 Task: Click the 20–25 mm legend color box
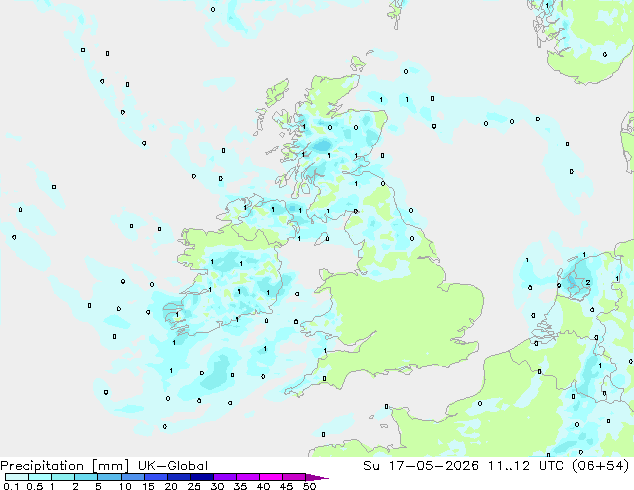178,477
